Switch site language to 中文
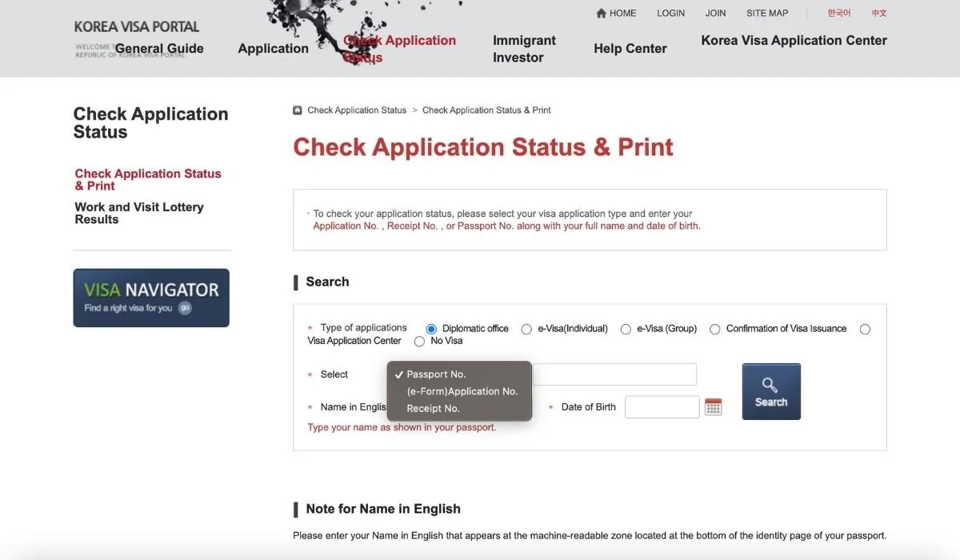This screenshot has height=560, width=960. click(x=878, y=13)
